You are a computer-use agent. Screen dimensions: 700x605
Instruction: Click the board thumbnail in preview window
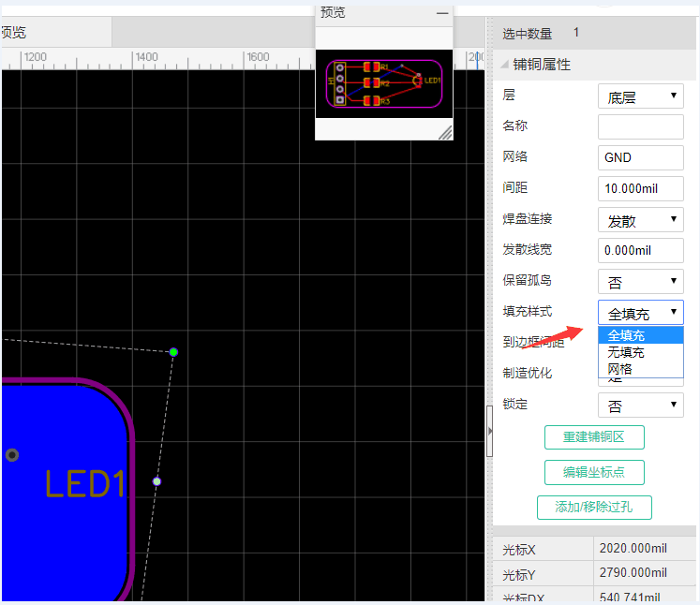click(x=384, y=82)
